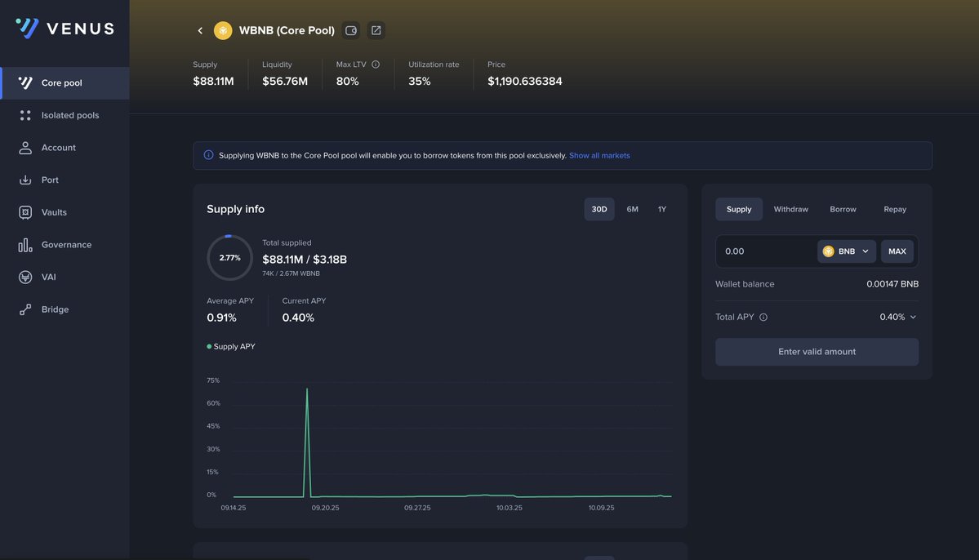The width and height of the screenshot is (979, 560).
Task: Click the 74K / 2.67M WBNB text
Action: pyautogui.click(x=291, y=273)
